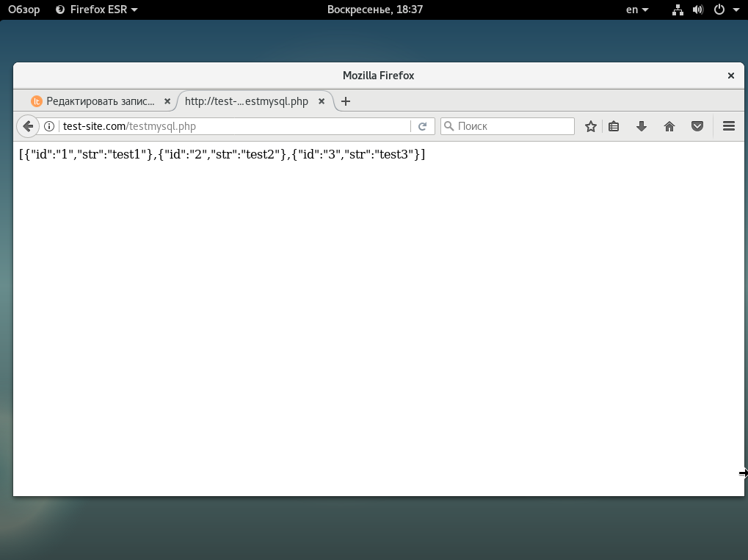The image size is (748, 560).
Task: Click the site information icon in URL bar
Action: click(49, 126)
